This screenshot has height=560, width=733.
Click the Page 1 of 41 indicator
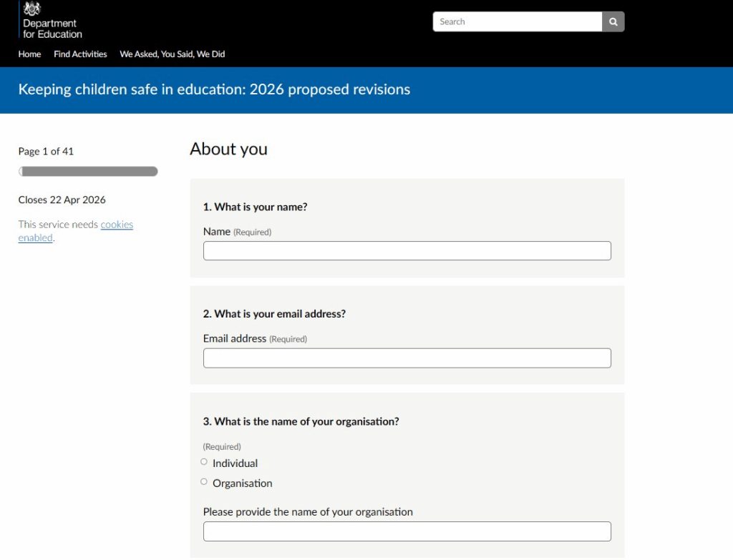pos(46,152)
